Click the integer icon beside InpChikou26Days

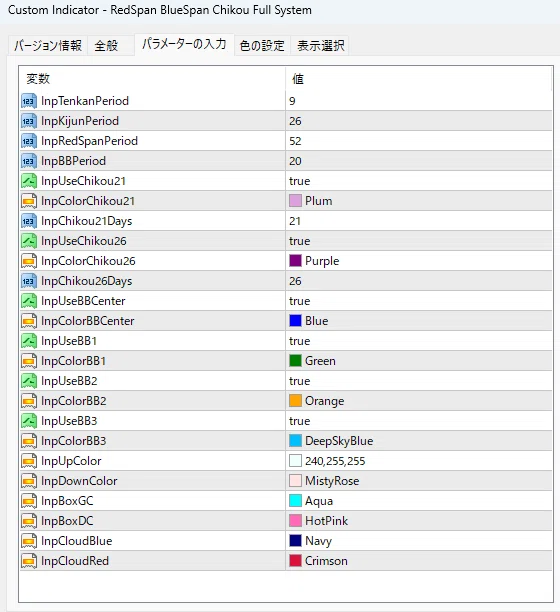tap(29, 281)
